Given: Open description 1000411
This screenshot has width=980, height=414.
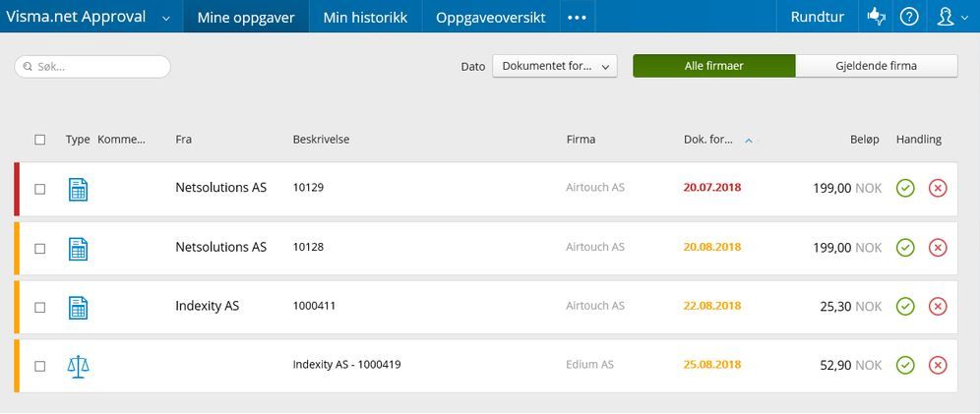Looking at the screenshot, I should (314, 306).
